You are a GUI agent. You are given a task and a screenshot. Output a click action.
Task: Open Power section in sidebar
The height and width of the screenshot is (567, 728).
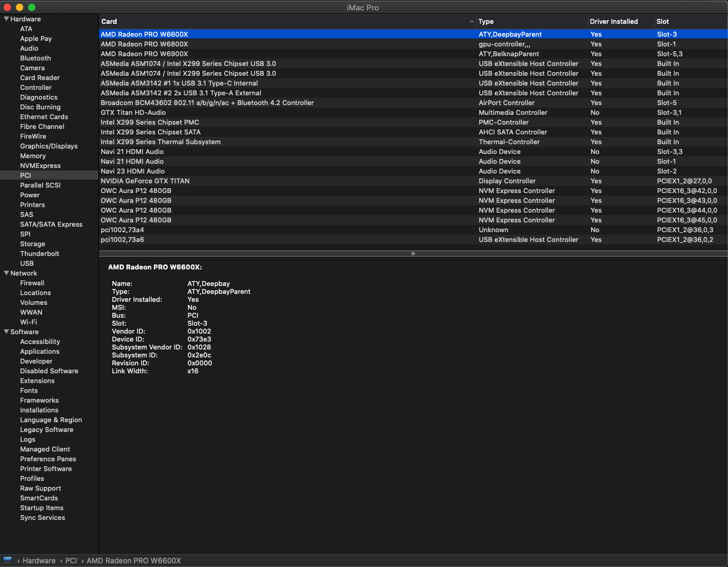coord(30,194)
